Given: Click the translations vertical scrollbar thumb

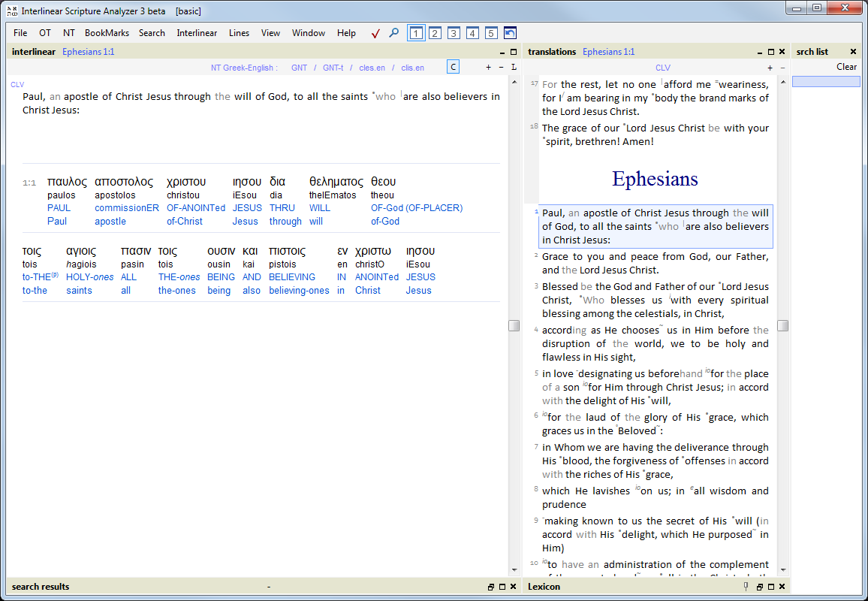Looking at the screenshot, I should (782, 325).
